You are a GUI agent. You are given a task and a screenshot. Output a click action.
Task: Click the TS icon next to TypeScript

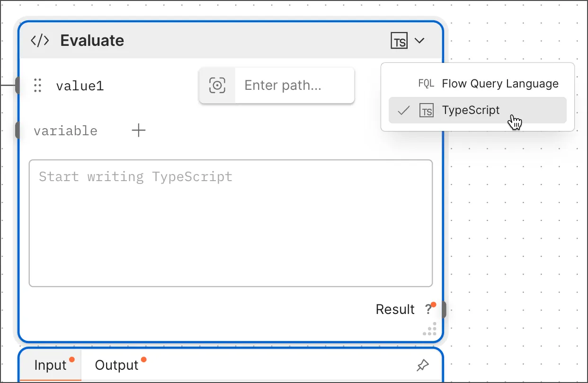[x=427, y=111]
